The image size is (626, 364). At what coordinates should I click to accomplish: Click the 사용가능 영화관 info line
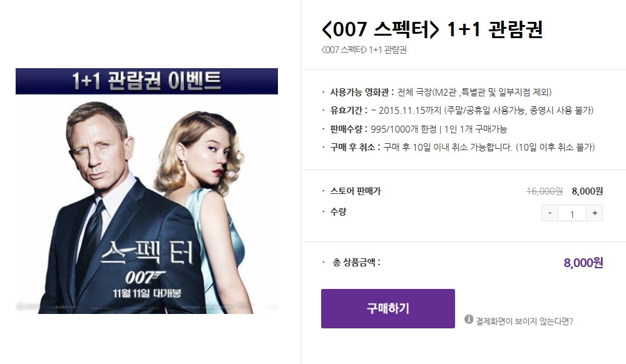click(437, 92)
